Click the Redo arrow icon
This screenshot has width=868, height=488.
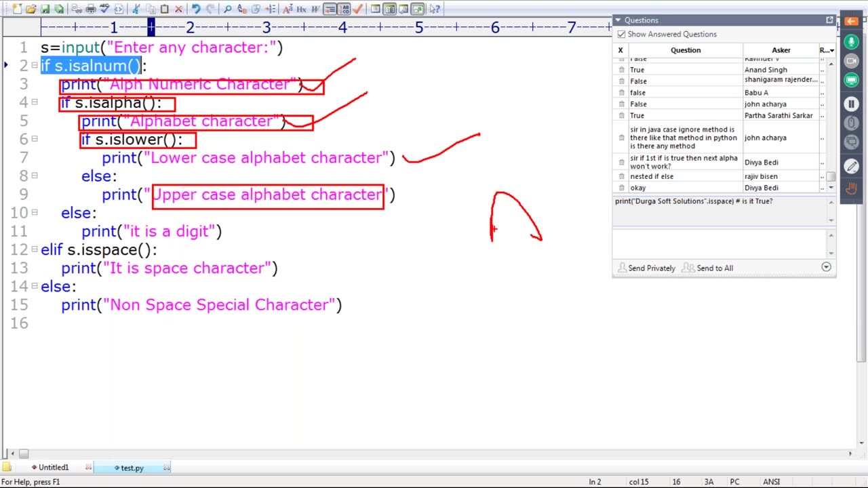tap(210, 9)
